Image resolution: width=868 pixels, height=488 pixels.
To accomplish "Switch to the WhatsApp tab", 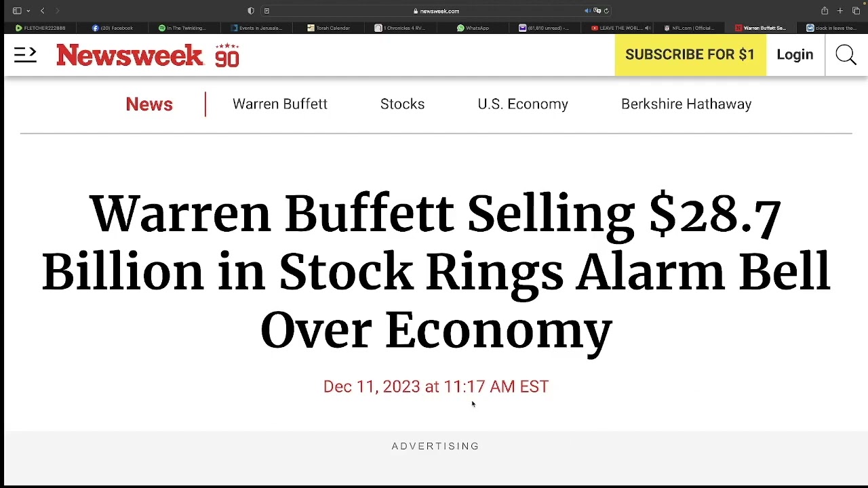I will point(473,28).
